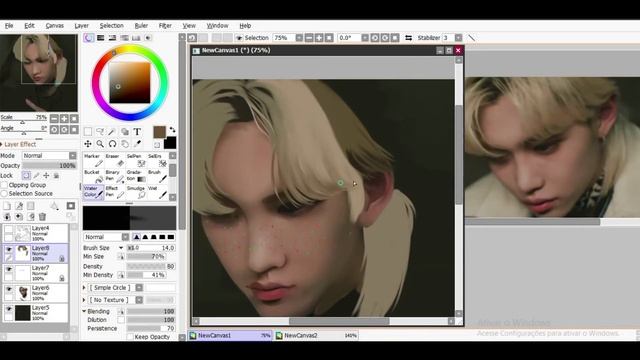Delete the selected layer with trash icon
The height and width of the screenshot is (360, 640).
pos(42,217)
